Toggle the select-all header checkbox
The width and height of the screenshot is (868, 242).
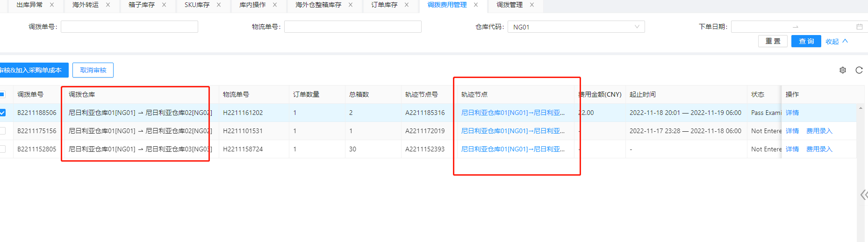(x=3, y=94)
